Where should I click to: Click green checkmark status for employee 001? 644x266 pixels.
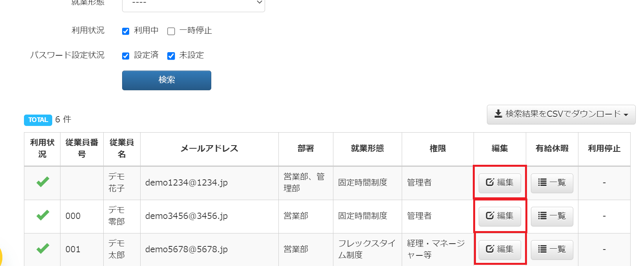point(43,249)
